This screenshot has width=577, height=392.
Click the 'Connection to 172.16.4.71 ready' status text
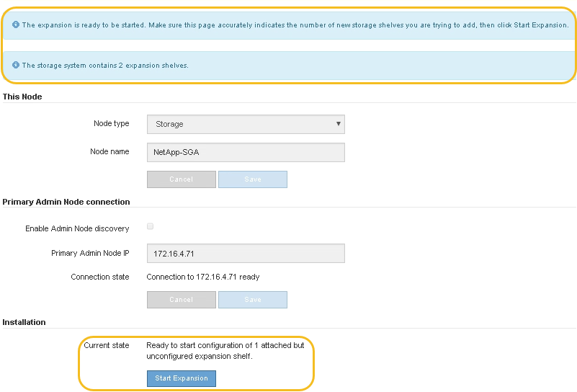pyautogui.click(x=203, y=277)
